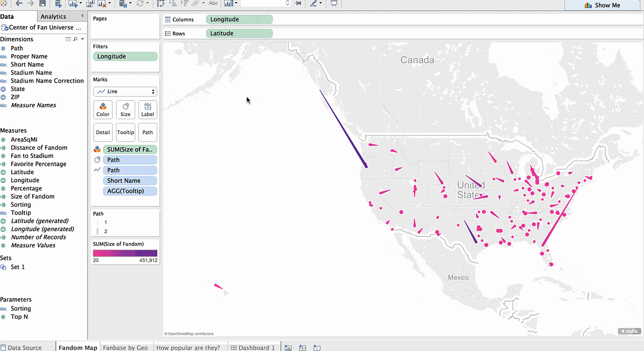Toggle the Show Me panel
This screenshot has height=351, width=644.
click(603, 5)
